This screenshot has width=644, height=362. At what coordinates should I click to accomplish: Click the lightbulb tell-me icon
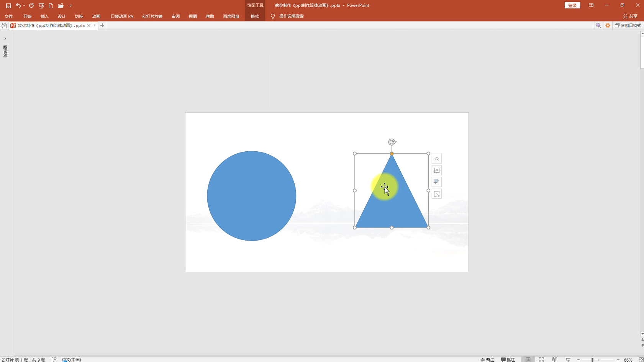273,16
